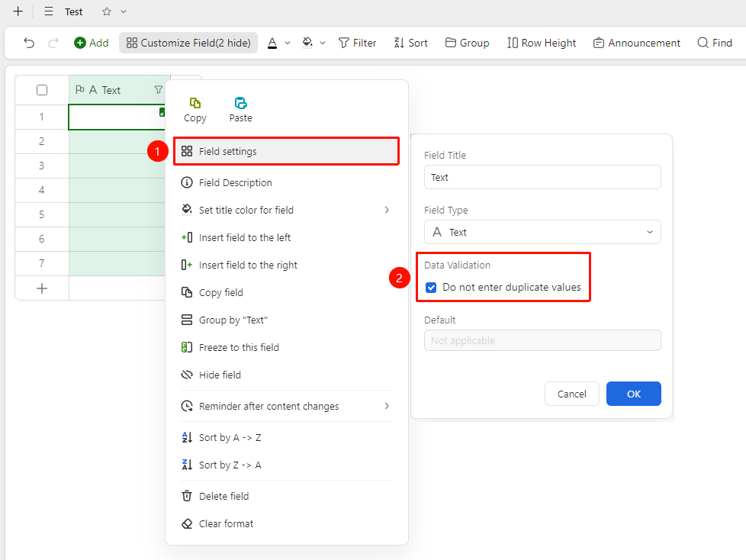Click the undo arrow icon
Screen dimensions: 746x560
pyautogui.click(x=29, y=43)
